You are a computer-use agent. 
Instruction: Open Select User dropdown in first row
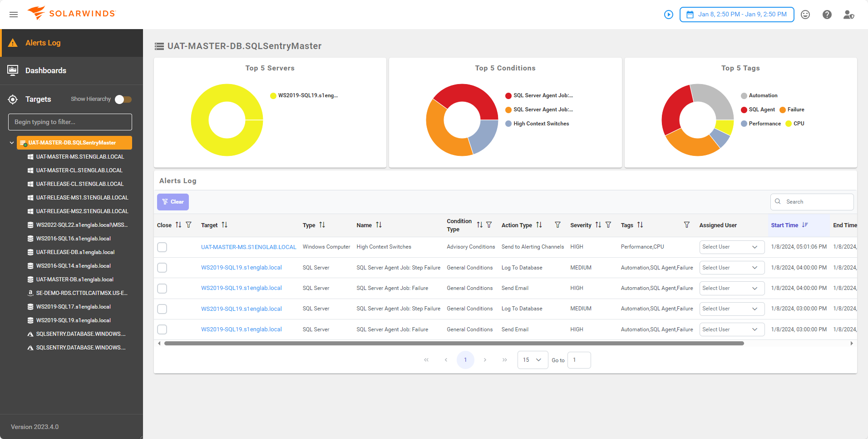(x=731, y=247)
